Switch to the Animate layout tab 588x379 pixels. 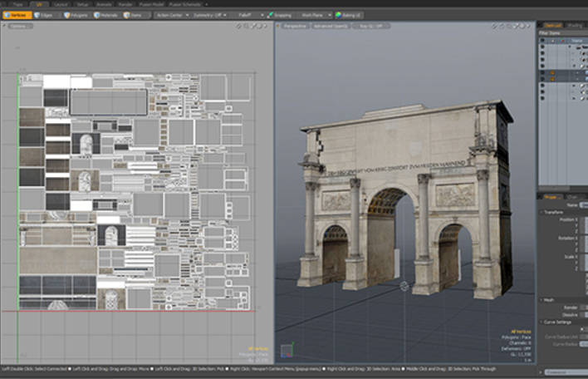coord(104,4)
